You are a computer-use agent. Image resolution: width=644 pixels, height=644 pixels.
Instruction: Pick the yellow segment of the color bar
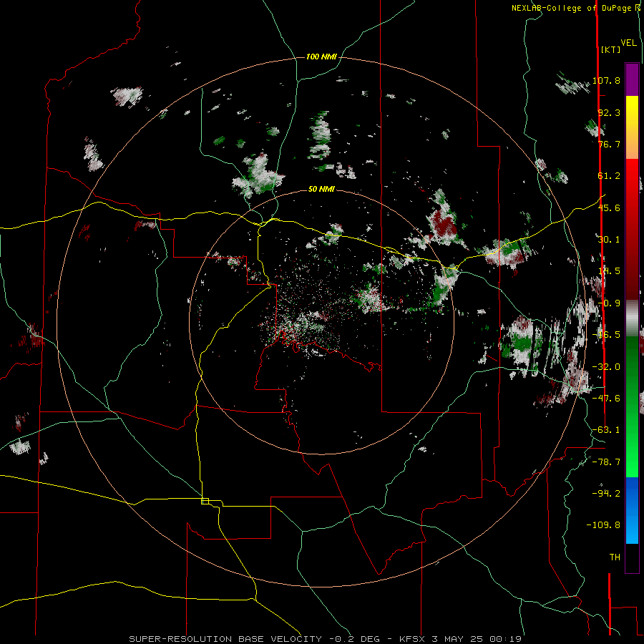(x=632, y=127)
